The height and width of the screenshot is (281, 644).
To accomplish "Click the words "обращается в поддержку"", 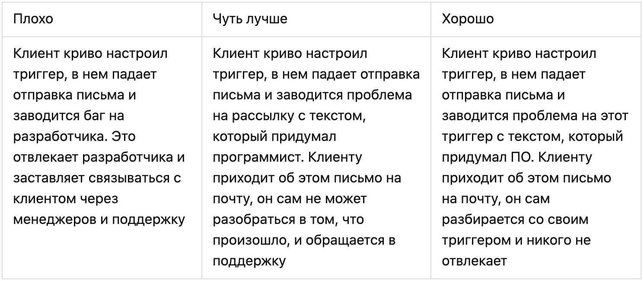I will pyautogui.click(x=304, y=251).
